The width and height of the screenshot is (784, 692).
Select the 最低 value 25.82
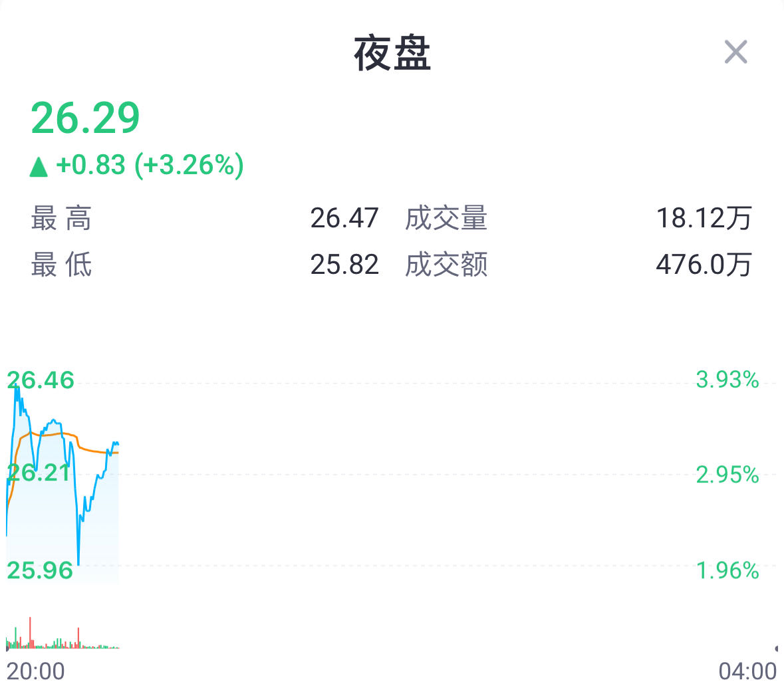(x=344, y=265)
